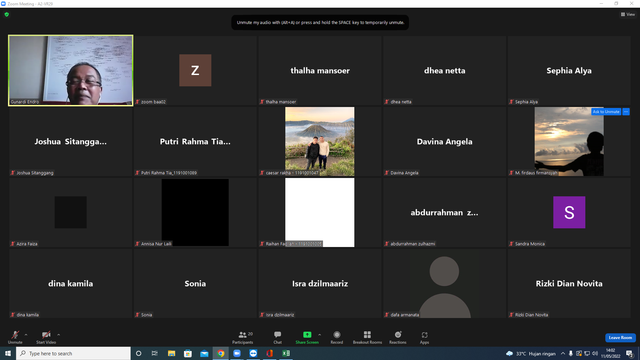Start recording with Record icon

coord(337,337)
